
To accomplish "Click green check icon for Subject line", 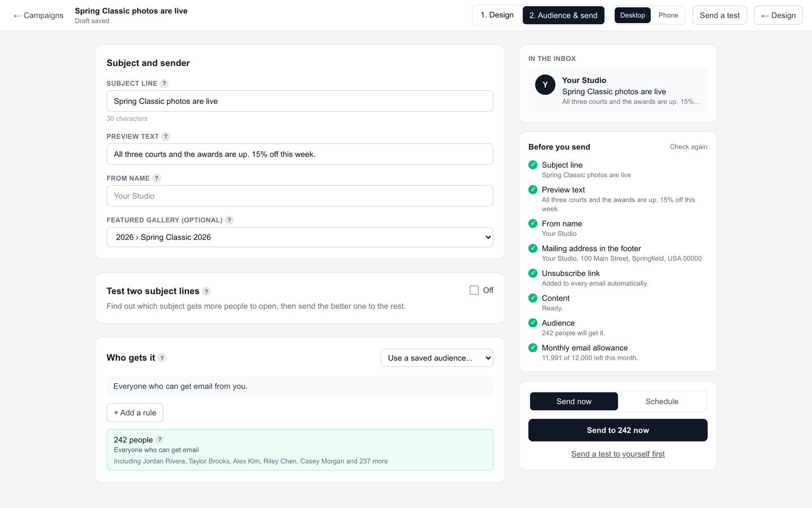I will pos(533,165).
